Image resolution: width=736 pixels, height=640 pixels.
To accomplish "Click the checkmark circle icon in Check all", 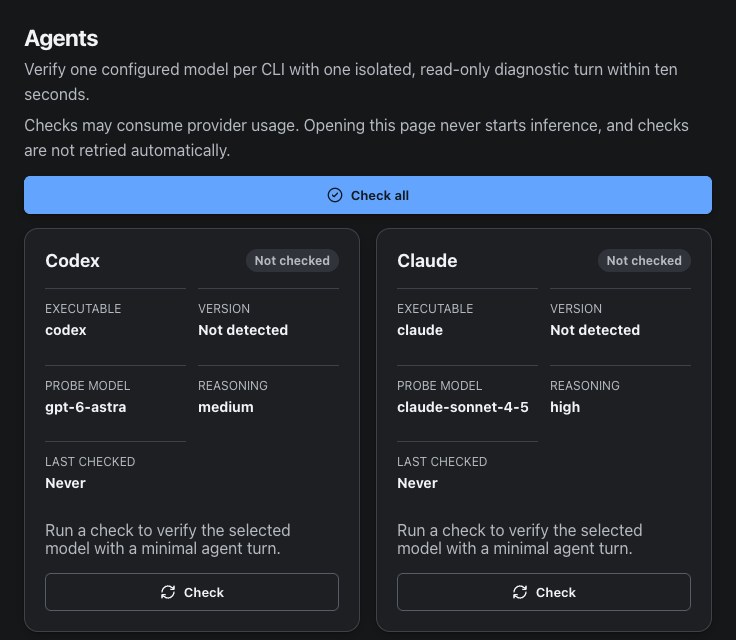I will pos(335,195).
